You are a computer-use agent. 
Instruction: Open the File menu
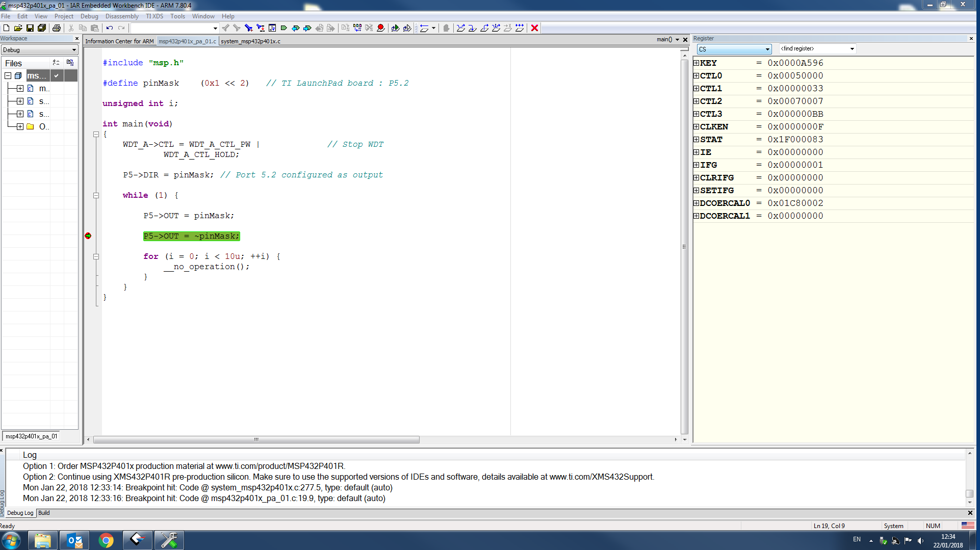click(6, 16)
